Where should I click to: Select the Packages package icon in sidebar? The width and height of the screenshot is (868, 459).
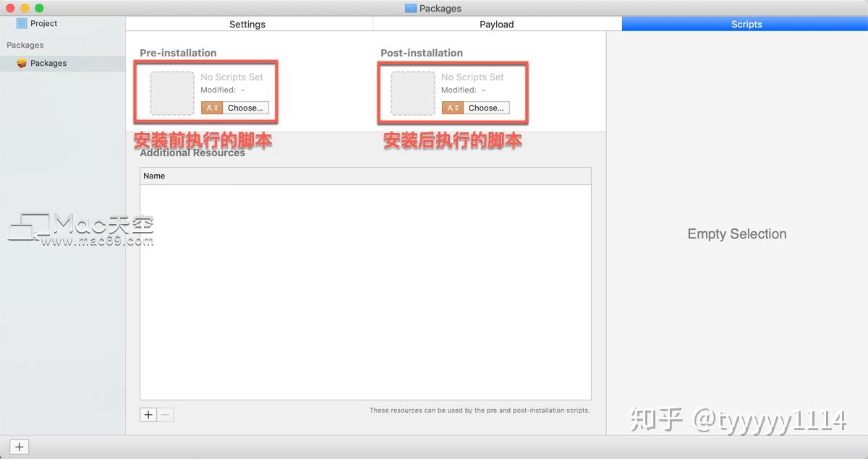coord(22,63)
